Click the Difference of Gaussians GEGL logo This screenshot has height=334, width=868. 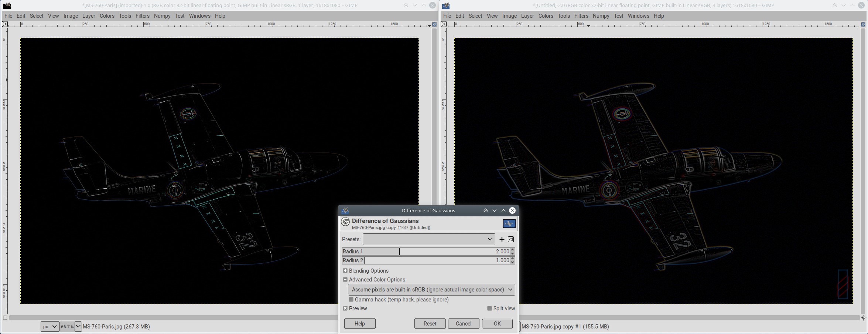click(x=345, y=222)
